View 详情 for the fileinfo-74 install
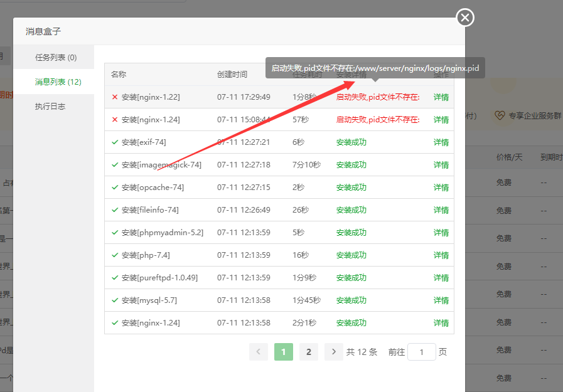This screenshot has width=563, height=392. tap(441, 210)
